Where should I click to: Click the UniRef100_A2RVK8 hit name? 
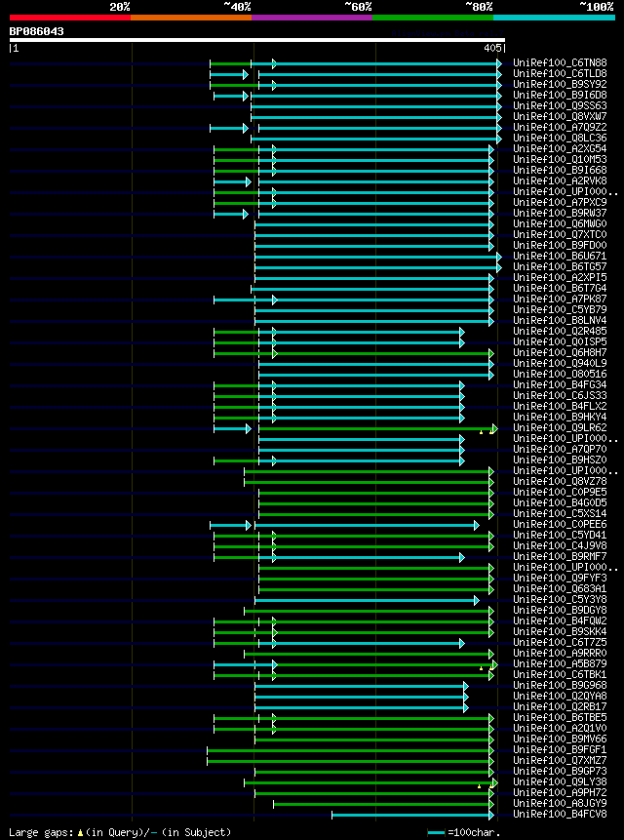(560, 181)
